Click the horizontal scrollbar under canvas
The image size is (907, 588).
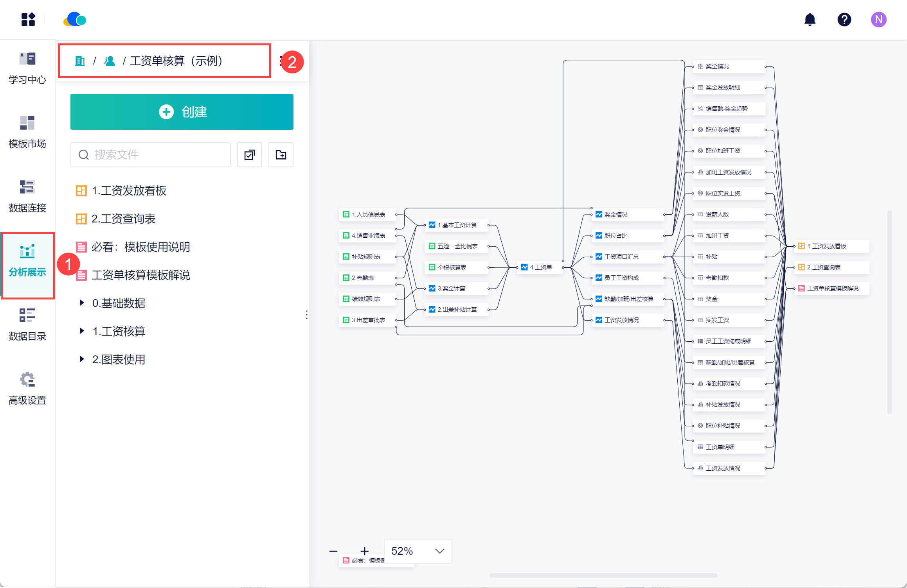tap(603, 575)
